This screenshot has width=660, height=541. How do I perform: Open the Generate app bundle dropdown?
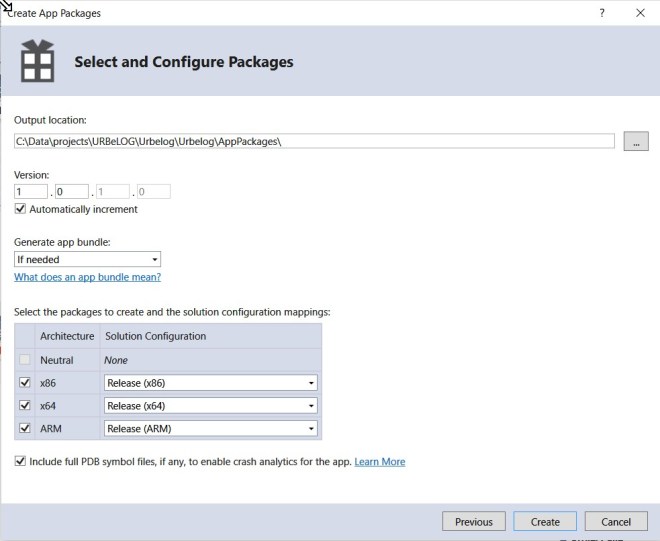(x=87, y=259)
